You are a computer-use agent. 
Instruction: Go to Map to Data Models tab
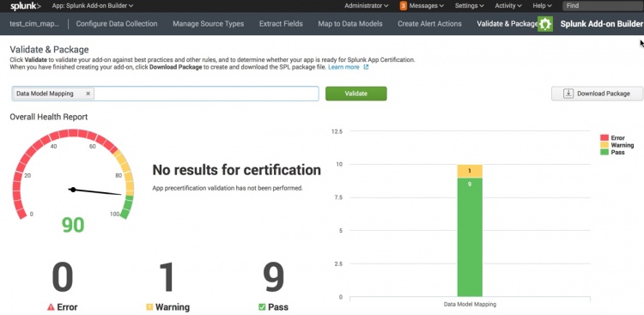pos(350,24)
